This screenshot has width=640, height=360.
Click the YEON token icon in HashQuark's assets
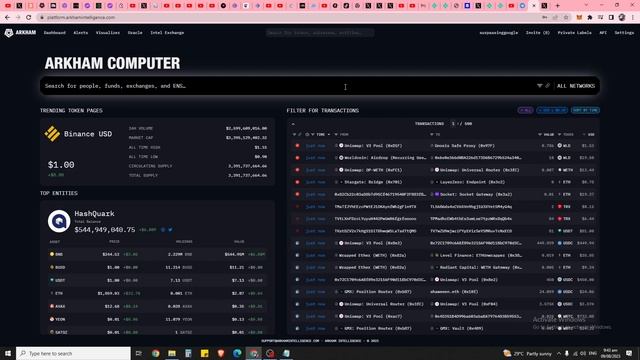click(52, 319)
